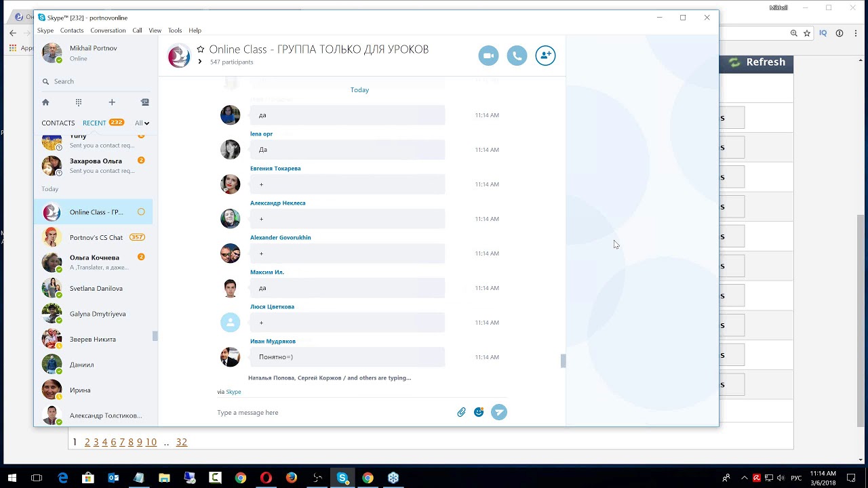Bookmark the page with browser star icon
The height and width of the screenshot is (488, 868).
[x=807, y=33]
